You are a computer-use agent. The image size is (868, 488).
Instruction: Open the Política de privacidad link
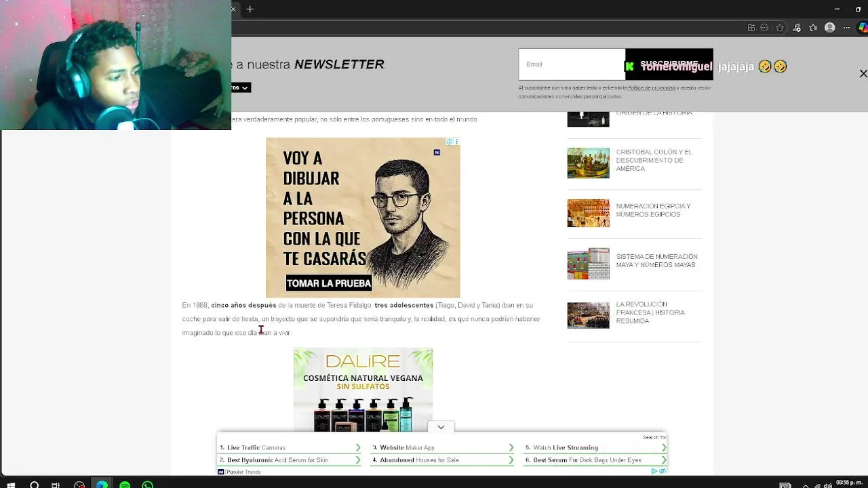point(651,88)
